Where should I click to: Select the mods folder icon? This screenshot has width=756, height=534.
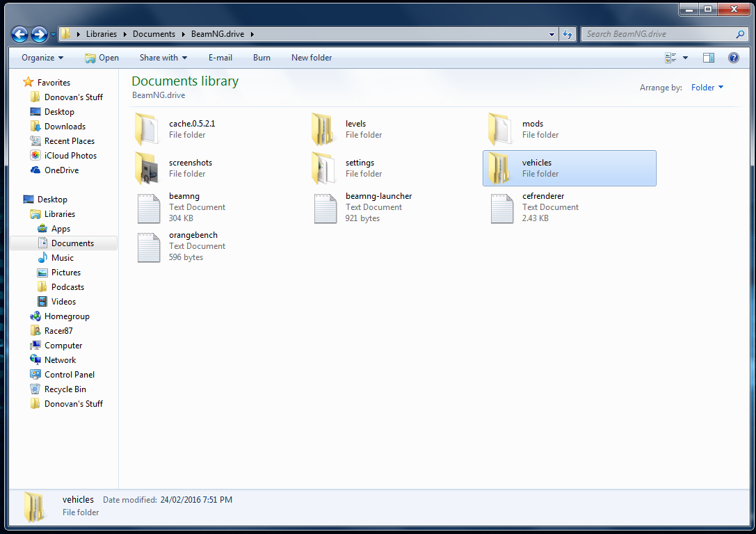click(x=501, y=129)
